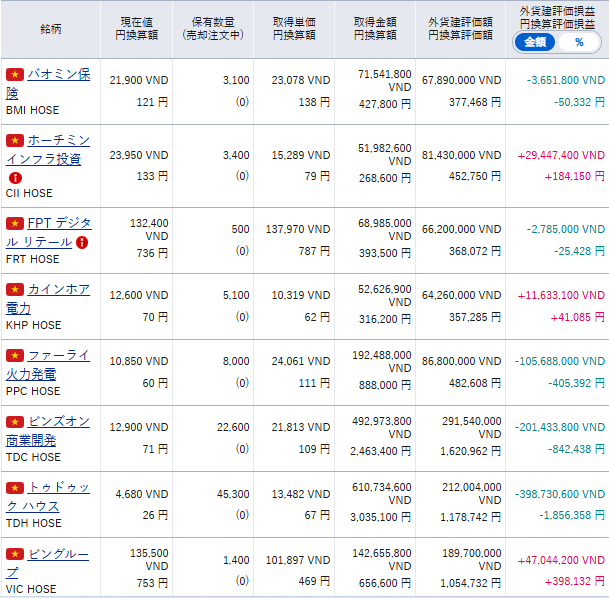Screen dimensions: 609x598
Task: Open the ビンズオン商業開発 stock link
Action: [x=58, y=422]
